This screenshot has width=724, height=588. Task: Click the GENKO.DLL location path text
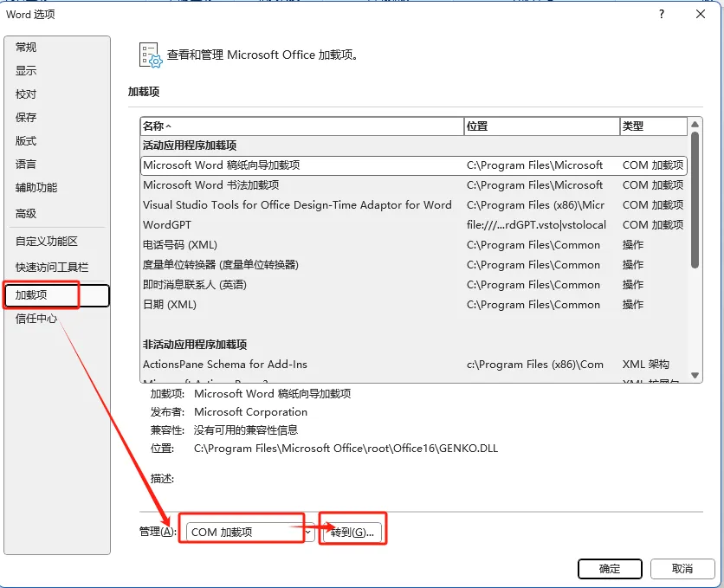(346, 449)
